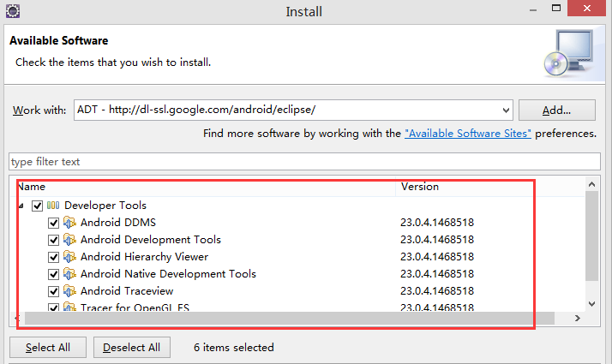Collapse the Developer Tools tree node

tap(21, 206)
